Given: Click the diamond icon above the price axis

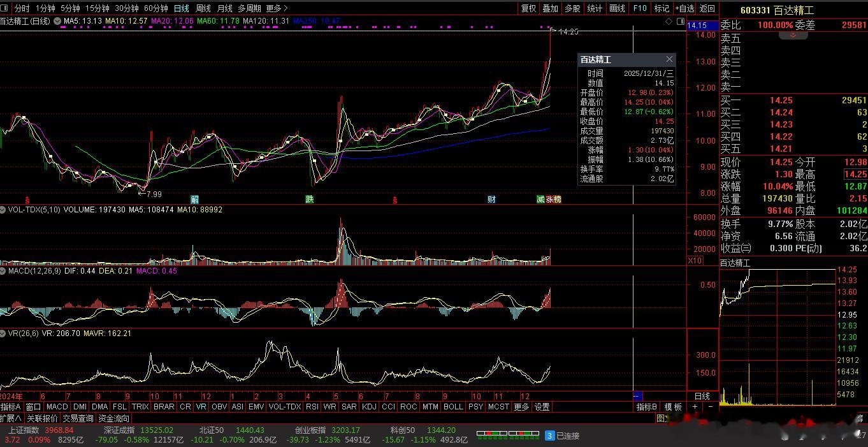Looking at the screenshot, I should click(669, 21).
